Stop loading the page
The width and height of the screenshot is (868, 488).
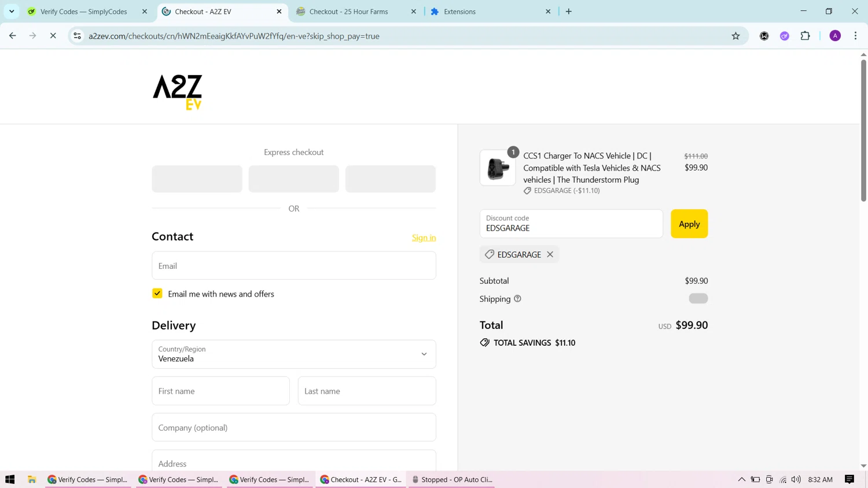tap(53, 36)
